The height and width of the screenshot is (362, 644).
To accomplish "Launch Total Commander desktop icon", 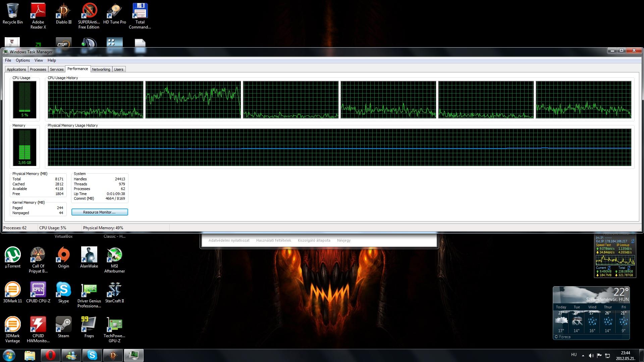I will [x=140, y=16].
